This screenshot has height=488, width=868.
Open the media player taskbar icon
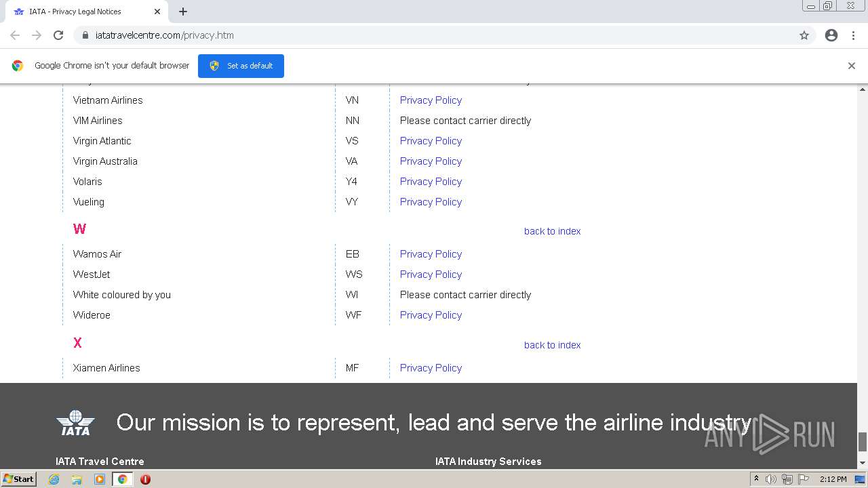coord(100,479)
